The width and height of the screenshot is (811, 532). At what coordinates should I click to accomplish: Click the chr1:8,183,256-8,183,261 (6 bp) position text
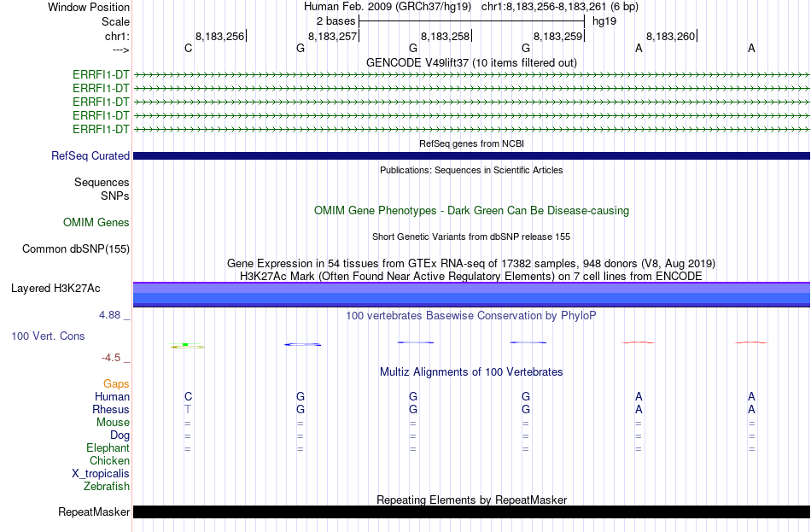click(560, 7)
